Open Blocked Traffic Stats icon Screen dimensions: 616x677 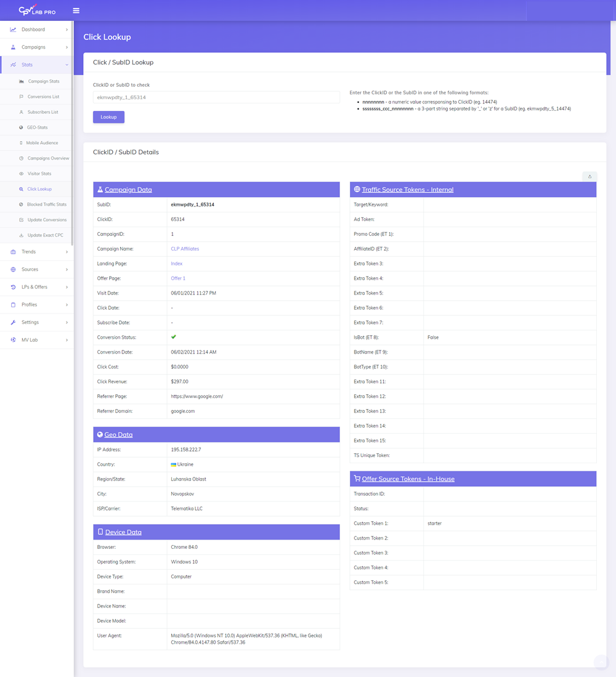point(20,204)
